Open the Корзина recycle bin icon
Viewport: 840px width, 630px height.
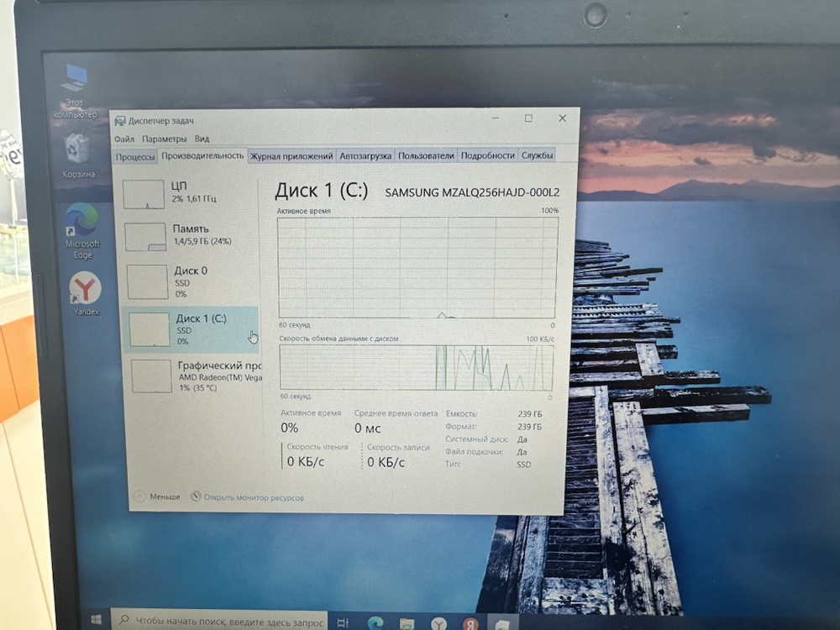[x=78, y=155]
